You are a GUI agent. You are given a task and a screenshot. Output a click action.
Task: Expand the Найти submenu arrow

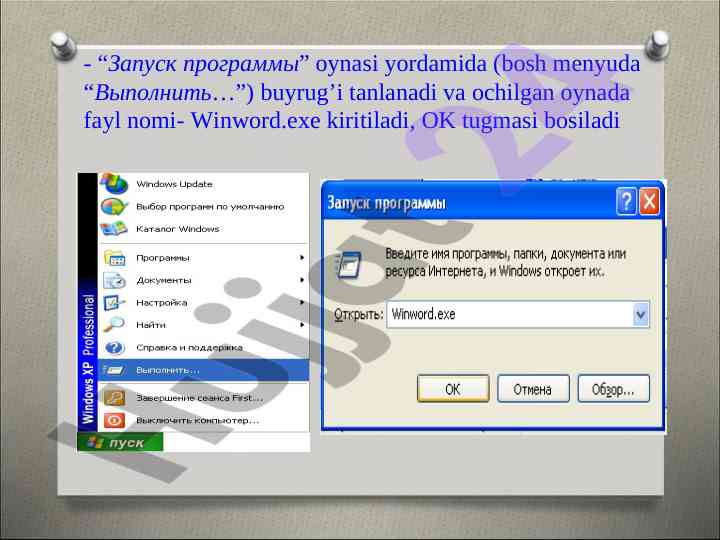(302, 325)
